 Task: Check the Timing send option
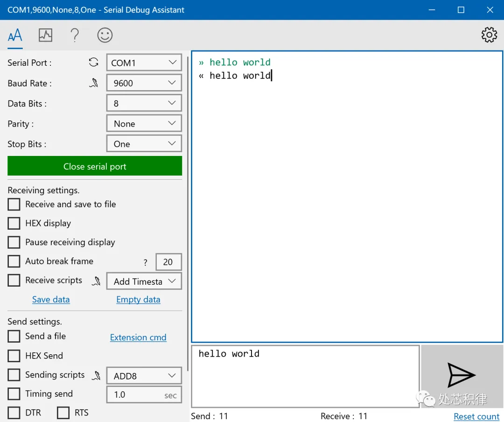14,394
